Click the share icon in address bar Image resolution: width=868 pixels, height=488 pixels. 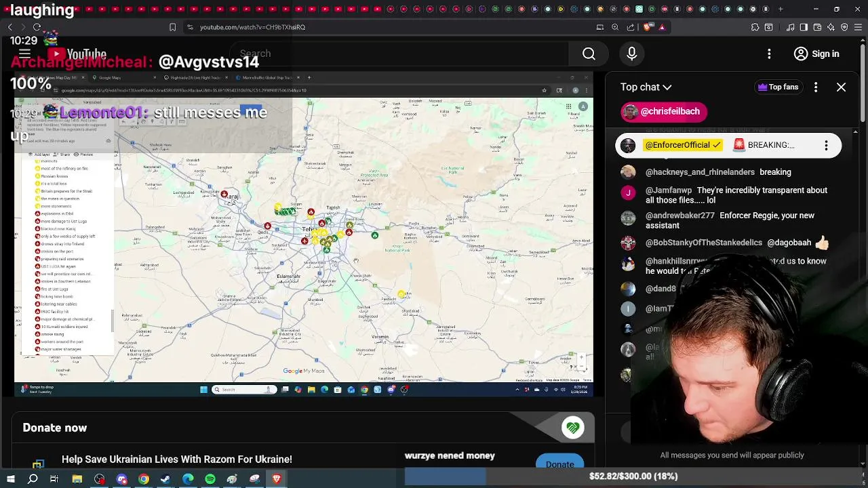point(631,27)
